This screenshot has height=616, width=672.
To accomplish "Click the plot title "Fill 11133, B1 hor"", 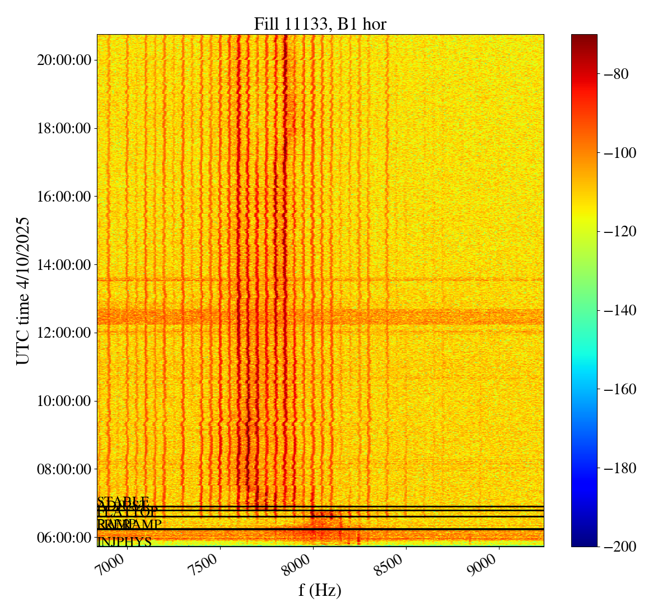I will coord(320,24).
